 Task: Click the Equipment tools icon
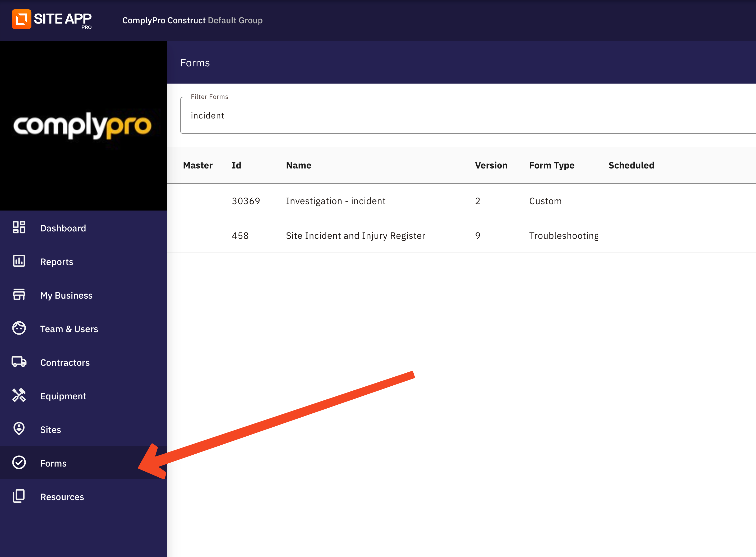[19, 395]
